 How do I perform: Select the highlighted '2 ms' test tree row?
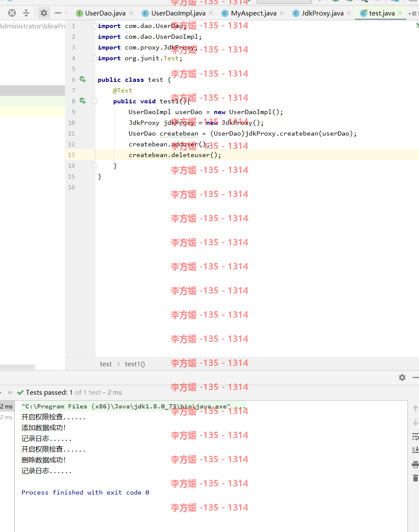7,406
